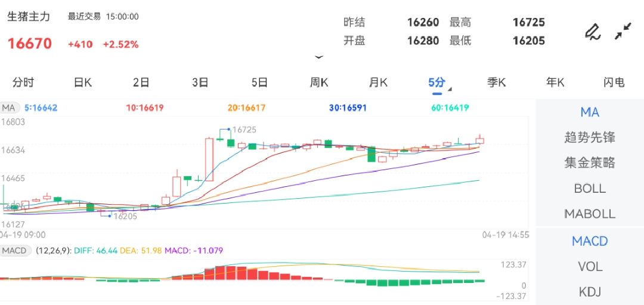Click the 最低 value in quote header

[x=528, y=41]
